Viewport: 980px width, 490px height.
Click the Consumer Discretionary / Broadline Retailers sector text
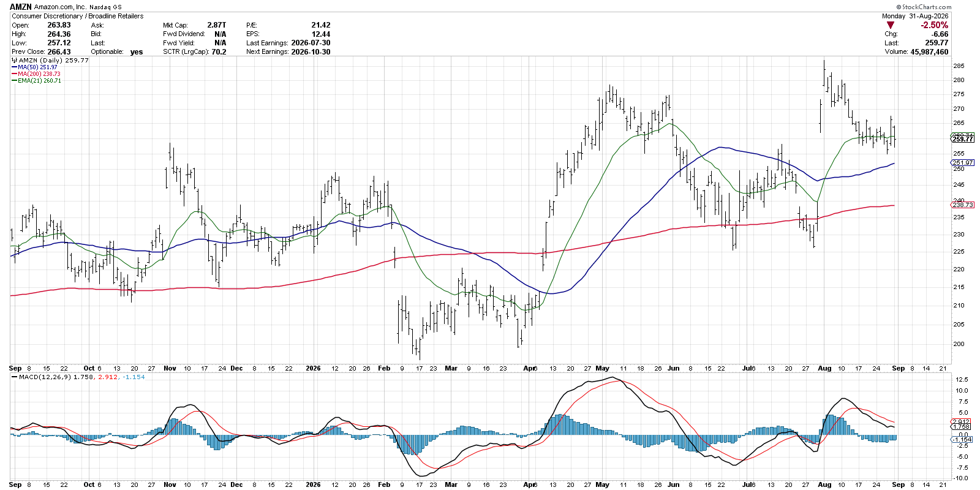78,16
